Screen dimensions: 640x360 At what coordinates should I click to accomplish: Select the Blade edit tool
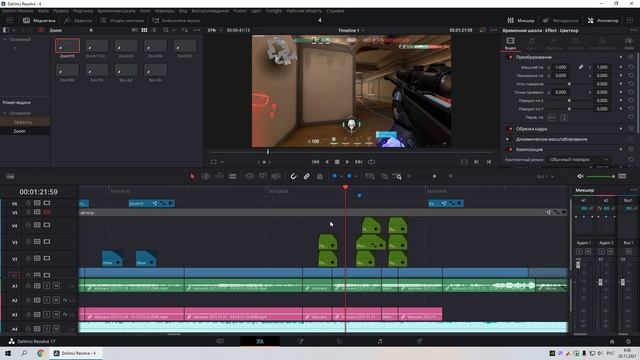click(x=233, y=176)
